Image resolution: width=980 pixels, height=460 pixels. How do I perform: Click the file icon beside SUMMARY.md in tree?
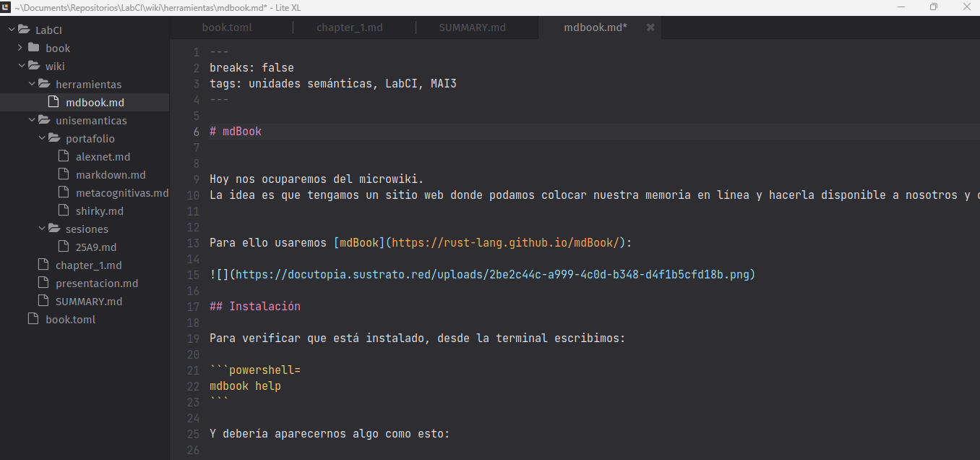(43, 301)
